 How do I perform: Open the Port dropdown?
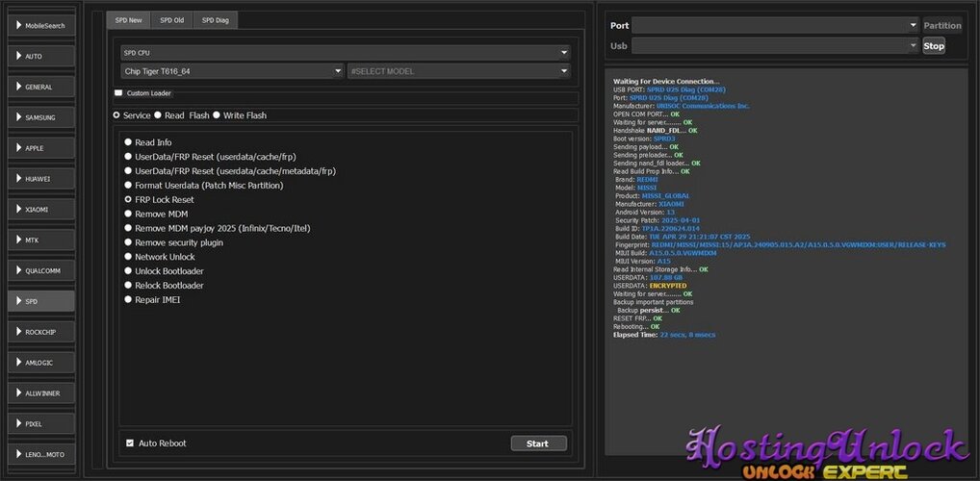point(774,26)
